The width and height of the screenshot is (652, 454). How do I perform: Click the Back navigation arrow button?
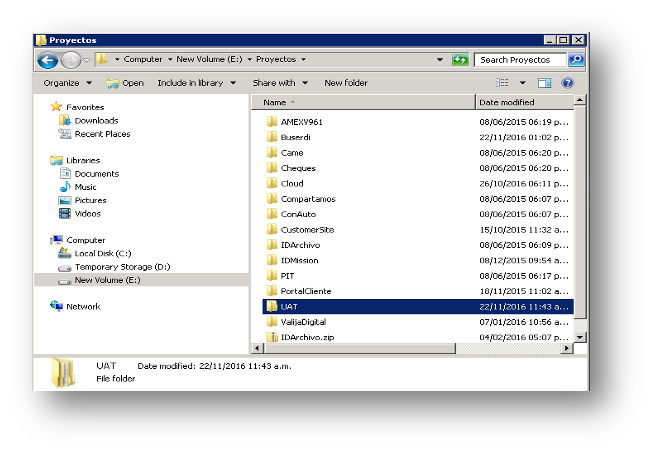click(47, 60)
